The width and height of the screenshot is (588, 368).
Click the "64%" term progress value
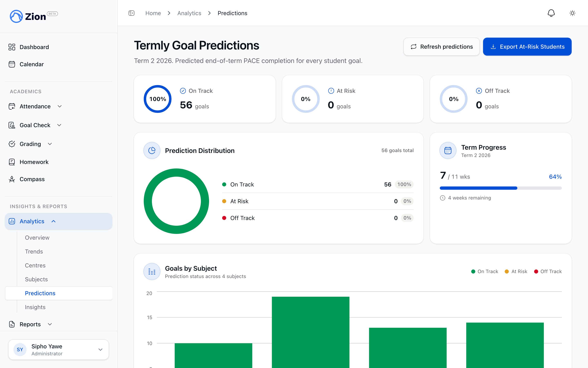click(x=555, y=177)
